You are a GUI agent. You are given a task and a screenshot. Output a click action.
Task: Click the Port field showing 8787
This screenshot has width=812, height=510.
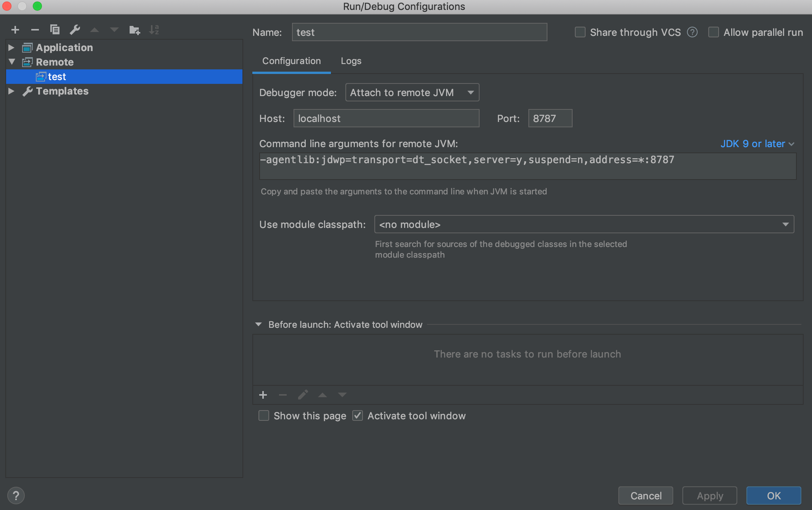pyautogui.click(x=550, y=118)
